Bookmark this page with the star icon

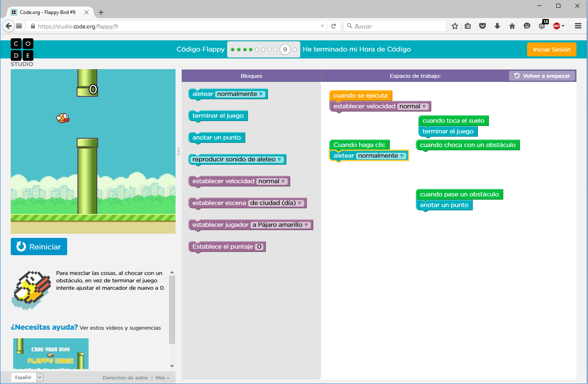pos(454,26)
